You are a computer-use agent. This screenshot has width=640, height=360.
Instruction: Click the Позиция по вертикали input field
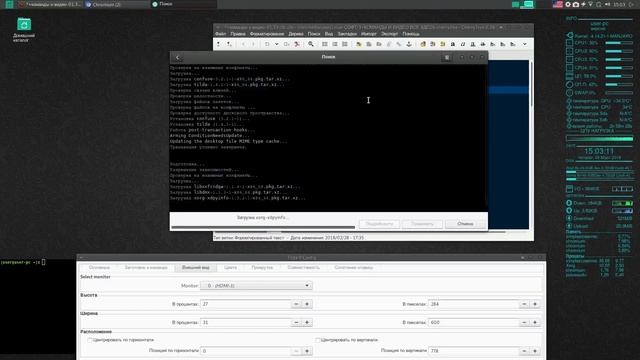473,351
